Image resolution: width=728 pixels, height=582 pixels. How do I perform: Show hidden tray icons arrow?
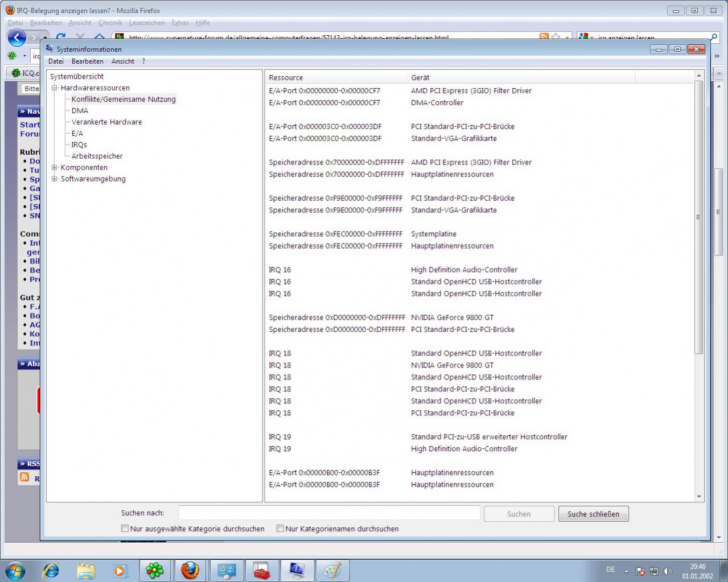coord(626,571)
